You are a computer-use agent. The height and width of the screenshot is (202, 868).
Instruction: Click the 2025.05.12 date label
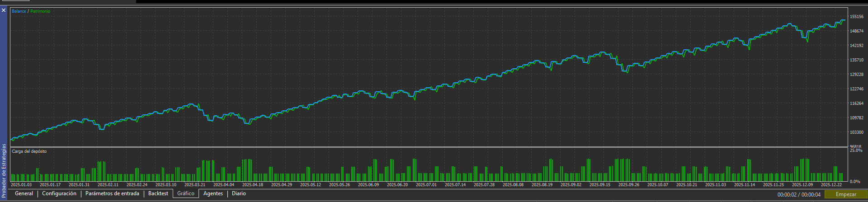pyautogui.click(x=311, y=185)
